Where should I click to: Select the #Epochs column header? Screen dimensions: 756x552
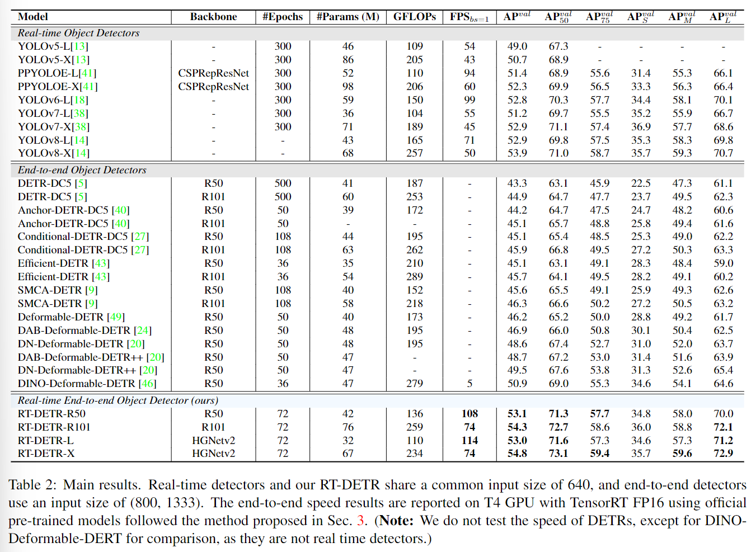pos(283,17)
